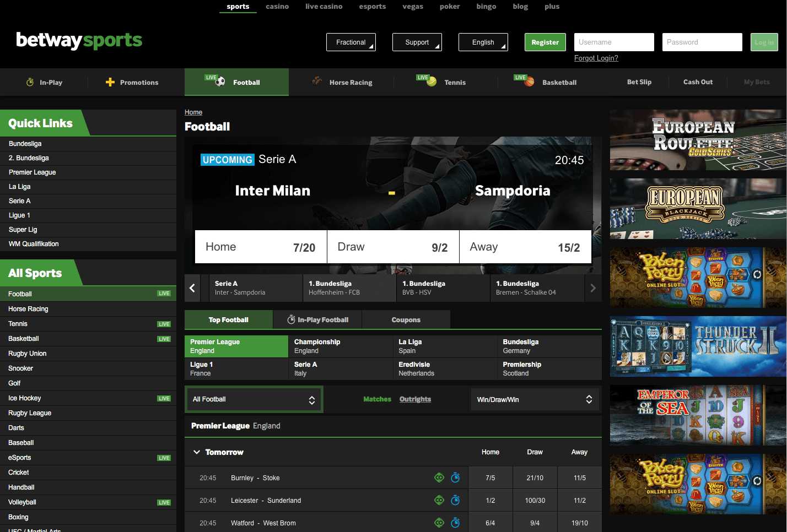787x532 pixels.
Task: Click the basketball icon in the navigation bar
Action: [530, 82]
